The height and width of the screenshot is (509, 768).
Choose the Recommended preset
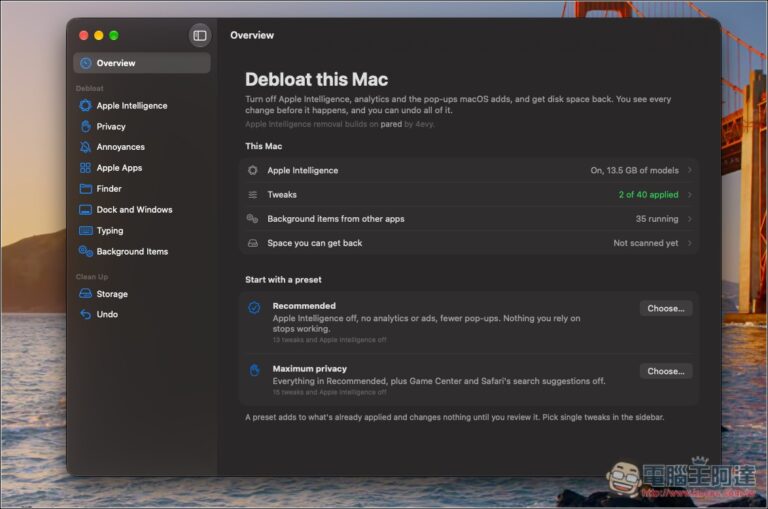[666, 308]
